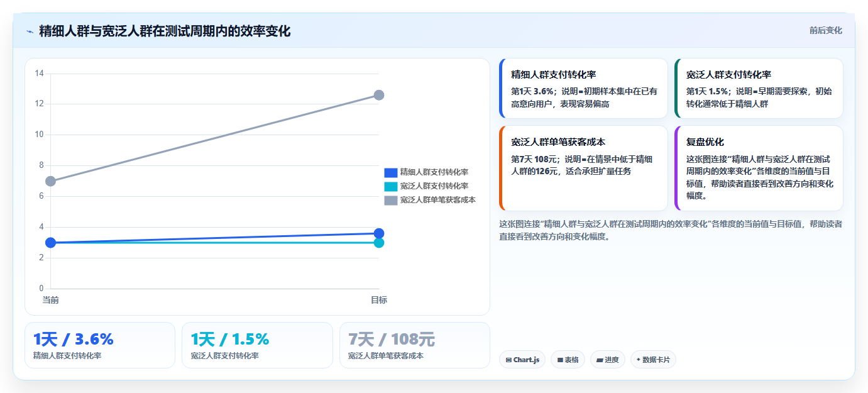Click the 1天 / 3.6% stat value
This screenshot has width=868, height=393.
coord(74,340)
